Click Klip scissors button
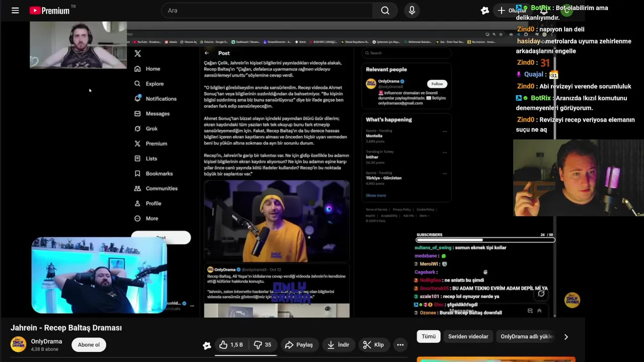644x362 pixels. tap(374, 345)
